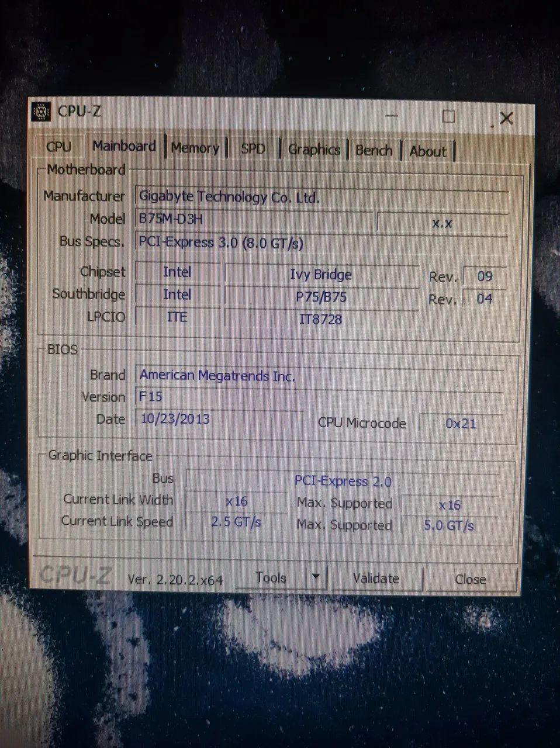Click the Southbridge vendor field Intel
This screenshot has width=560, height=748.
[x=178, y=295]
